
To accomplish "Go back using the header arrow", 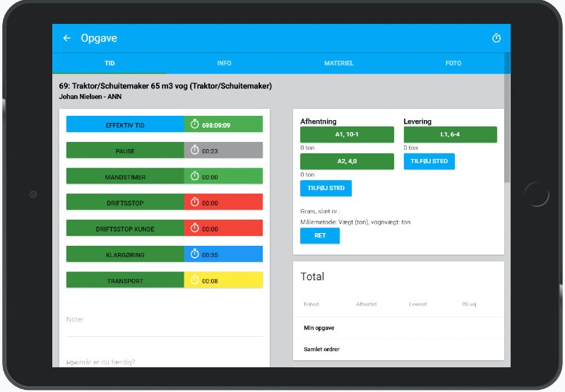I will (66, 38).
